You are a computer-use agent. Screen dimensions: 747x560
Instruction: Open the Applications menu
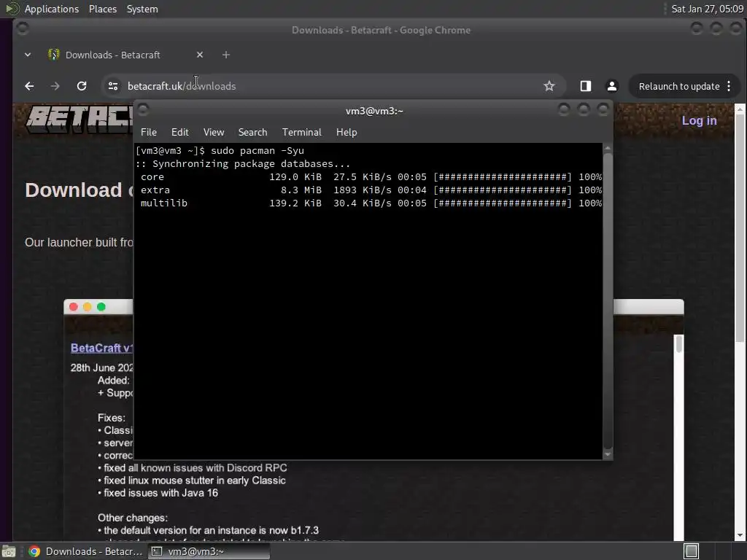[x=52, y=9]
